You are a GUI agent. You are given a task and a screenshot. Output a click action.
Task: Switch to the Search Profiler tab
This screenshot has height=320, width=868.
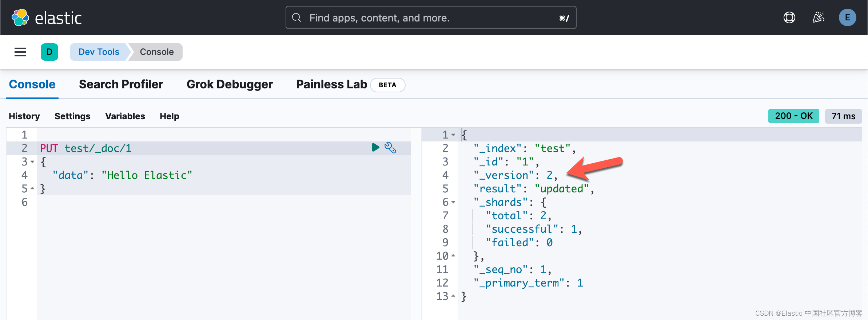click(x=121, y=84)
